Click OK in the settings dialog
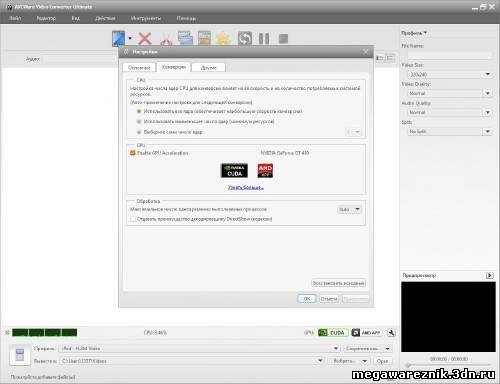This screenshot has height=384, width=500. click(307, 299)
